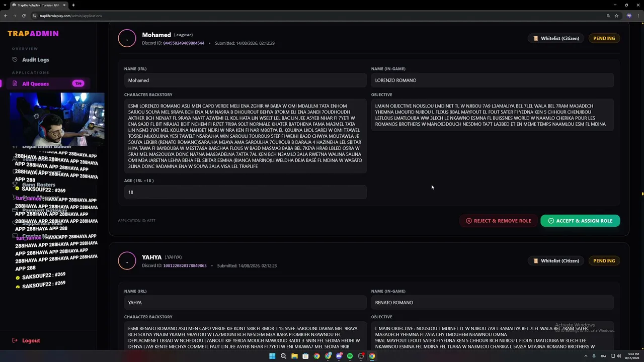Viewport: 644px width, 362px height.
Task: Click the LORENZO ROMANO in-game name field
Action: (x=493, y=80)
